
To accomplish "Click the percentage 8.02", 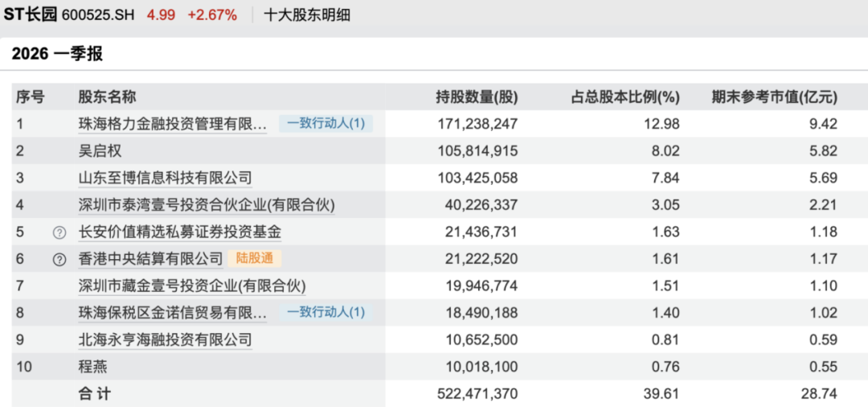I will click(666, 151).
